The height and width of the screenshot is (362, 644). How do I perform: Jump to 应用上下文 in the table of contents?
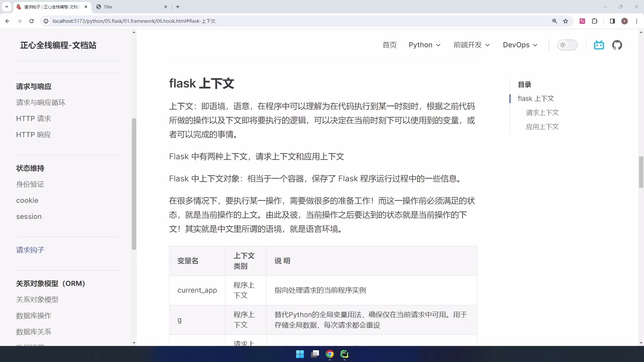[542, 127]
